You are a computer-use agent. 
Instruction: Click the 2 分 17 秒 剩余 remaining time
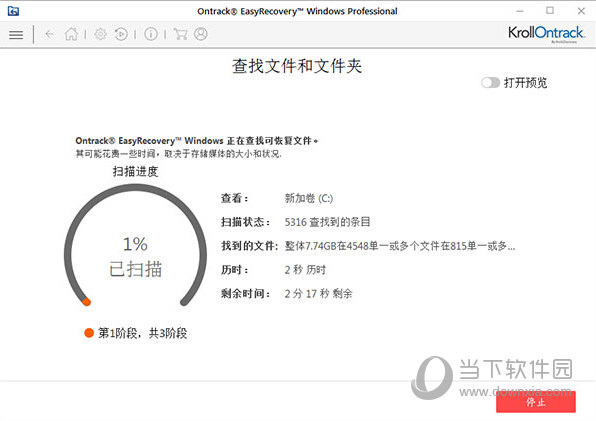(319, 293)
